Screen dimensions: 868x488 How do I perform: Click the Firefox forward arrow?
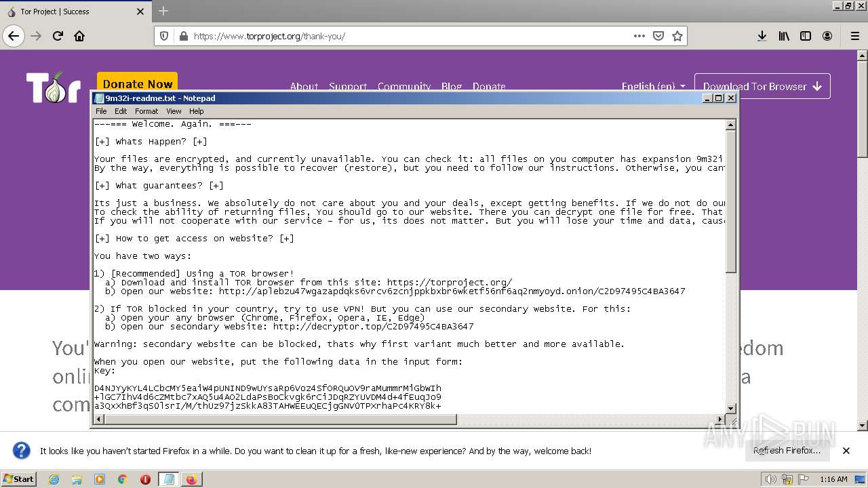tap(36, 36)
